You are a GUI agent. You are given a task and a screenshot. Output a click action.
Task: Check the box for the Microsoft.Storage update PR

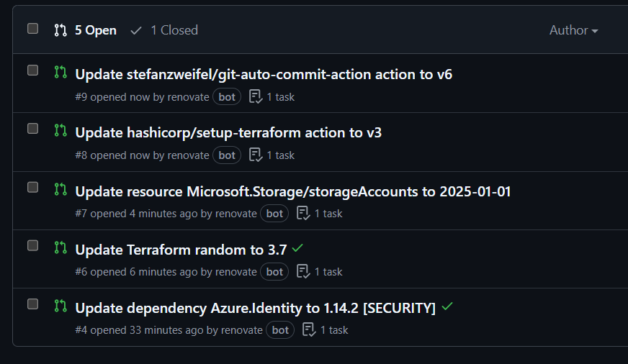pyautogui.click(x=33, y=188)
